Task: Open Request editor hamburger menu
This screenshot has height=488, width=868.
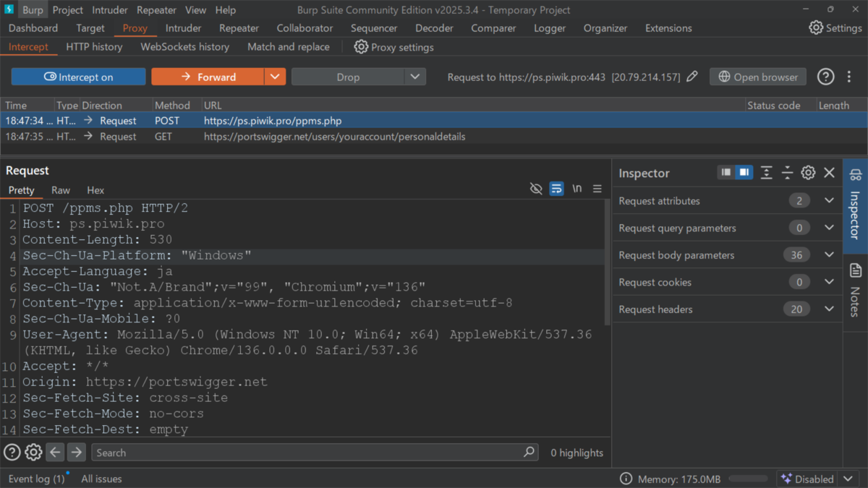Action: point(597,189)
